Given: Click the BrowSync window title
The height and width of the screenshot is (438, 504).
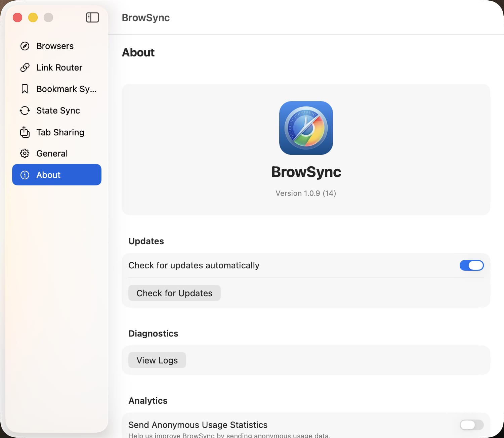Looking at the screenshot, I should click(x=145, y=17).
